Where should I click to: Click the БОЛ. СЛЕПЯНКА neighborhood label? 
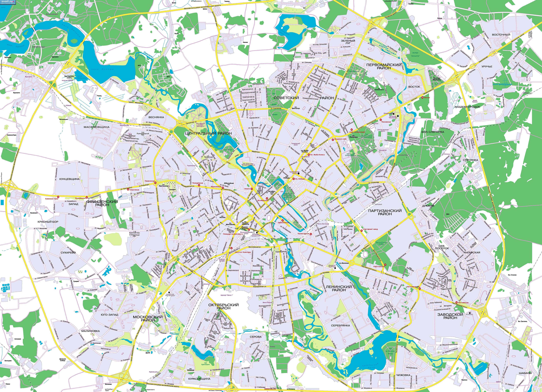433,132
